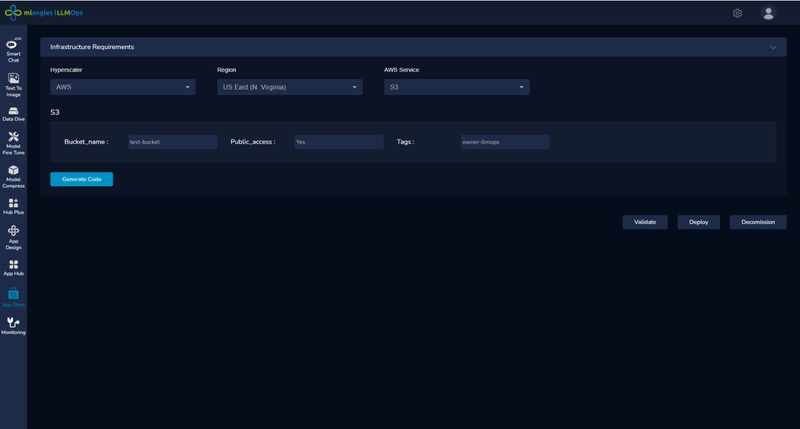The width and height of the screenshot is (800, 429).
Task: Click the user profile avatar
Action: pos(768,13)
